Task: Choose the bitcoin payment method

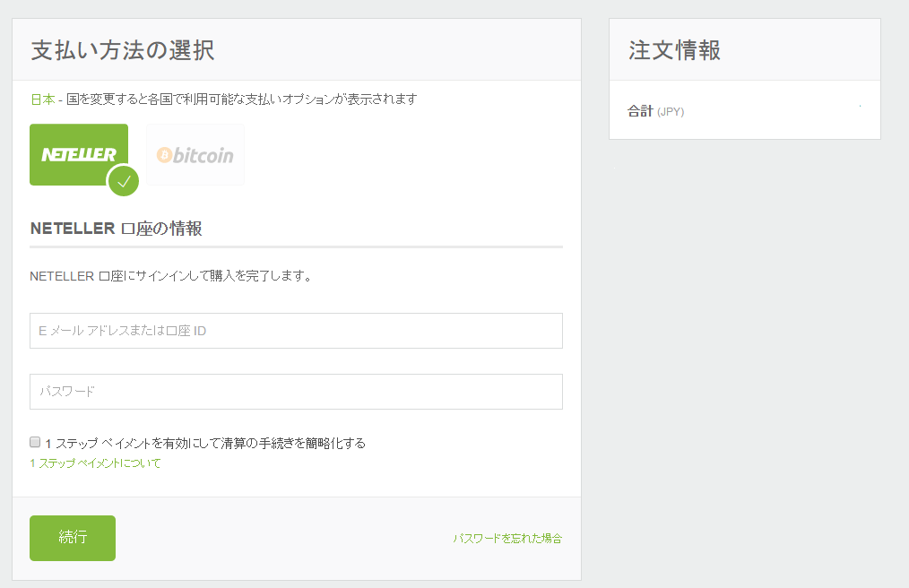Action: [195, 154]
